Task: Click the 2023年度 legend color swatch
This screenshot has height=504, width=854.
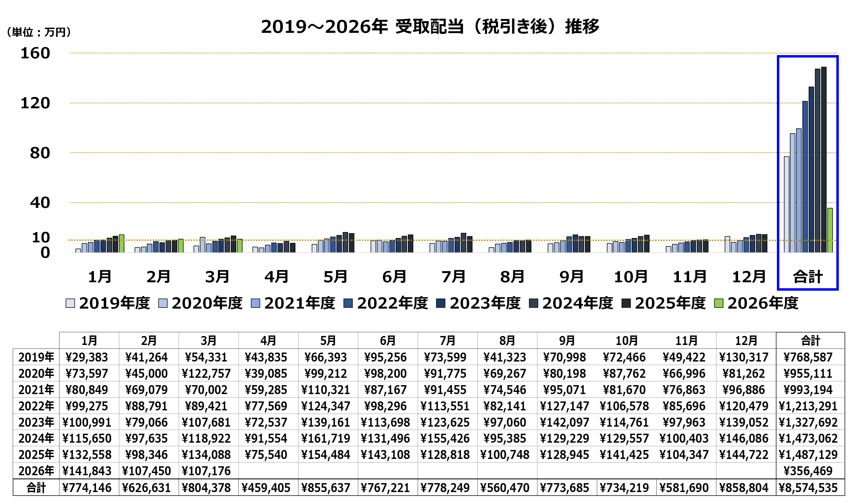Action: pyautogui.click(x=441, y=304)
